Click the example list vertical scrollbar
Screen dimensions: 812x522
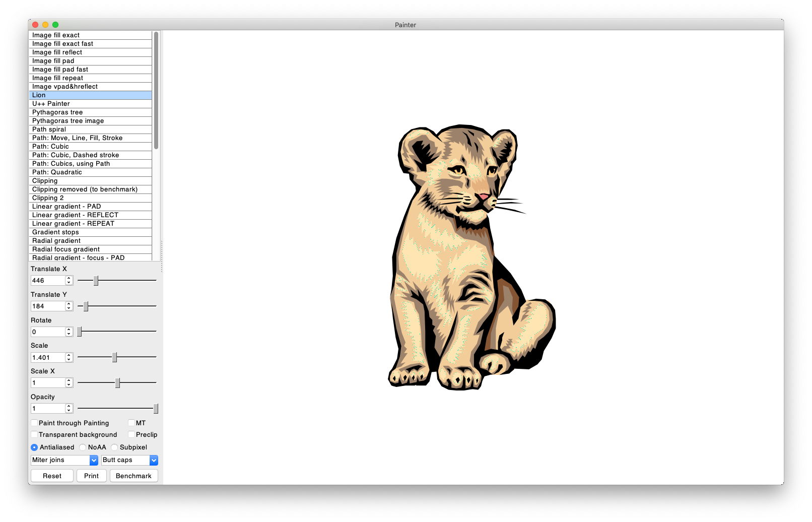pyautogui.click(x=156, y=91)
